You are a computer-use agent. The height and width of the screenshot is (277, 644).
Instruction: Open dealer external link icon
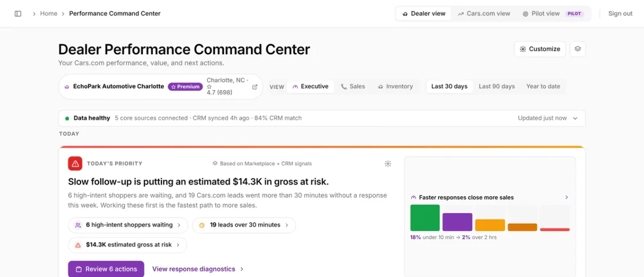pyautogui.click(x=255, y=87)
